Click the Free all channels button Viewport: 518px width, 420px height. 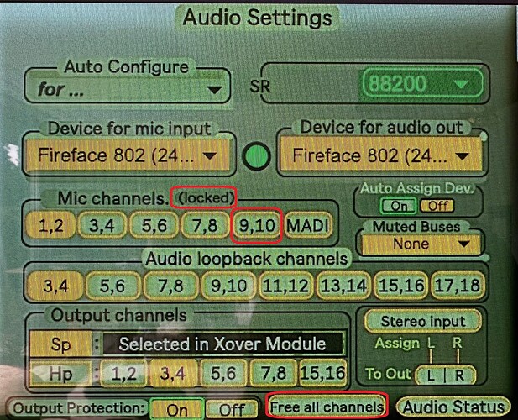327,407
